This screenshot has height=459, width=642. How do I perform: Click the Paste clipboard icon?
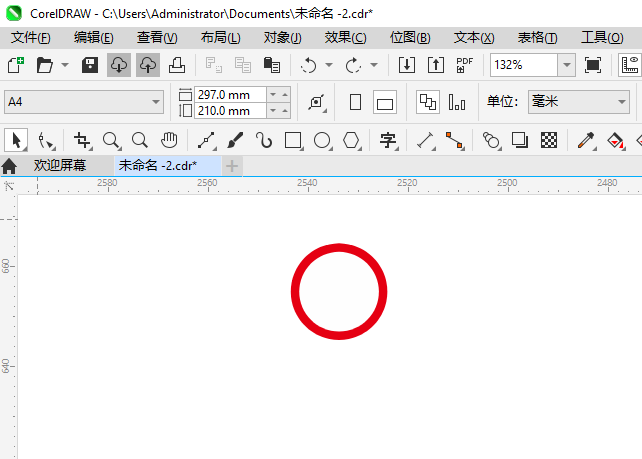[271, 65]
